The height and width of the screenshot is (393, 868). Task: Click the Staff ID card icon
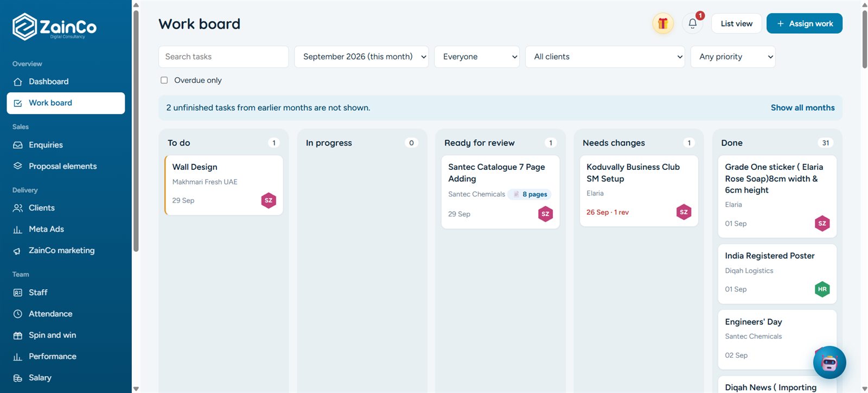point(18,293)
